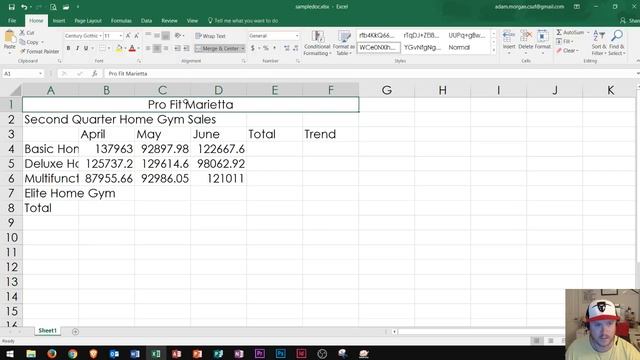Open the File tab
Viewport: 640px width, 360px height.
pyautogui.click(x=12, y=20)
